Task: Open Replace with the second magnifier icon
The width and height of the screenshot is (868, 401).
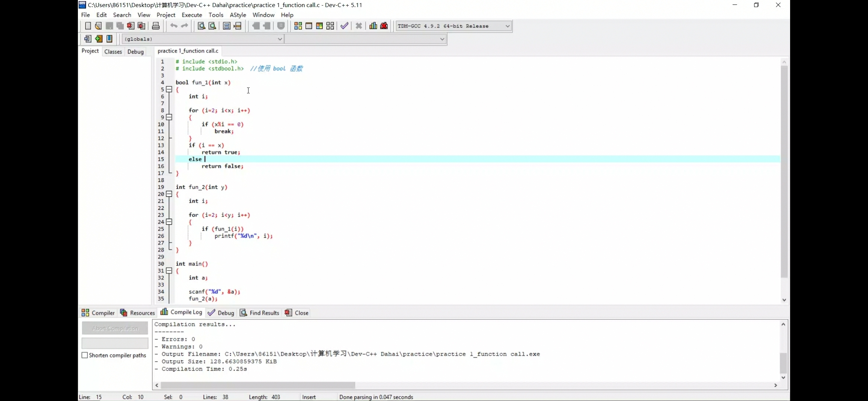Action: point(212,26)
